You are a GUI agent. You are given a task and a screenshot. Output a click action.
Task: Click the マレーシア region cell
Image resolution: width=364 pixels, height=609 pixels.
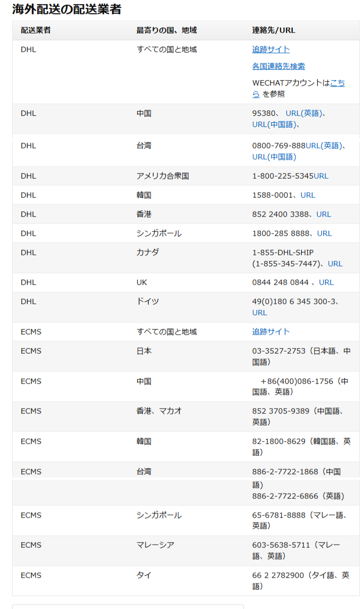pos(155,545)
